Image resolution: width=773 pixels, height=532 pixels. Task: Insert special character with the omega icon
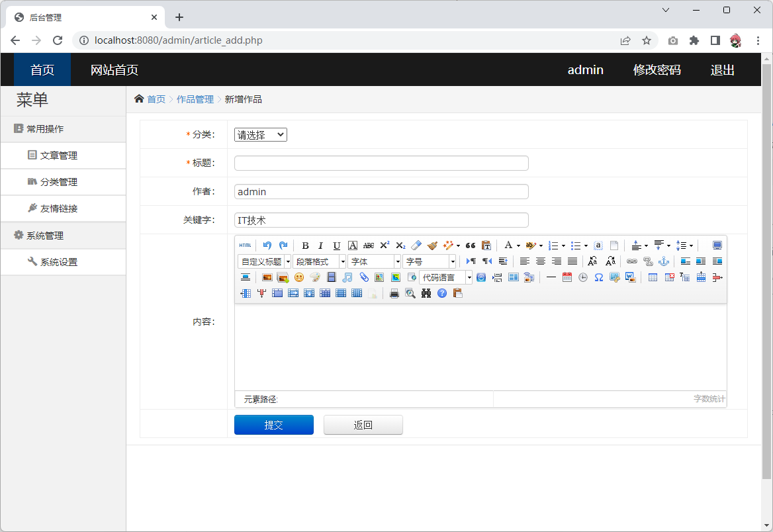pos(598,277)
